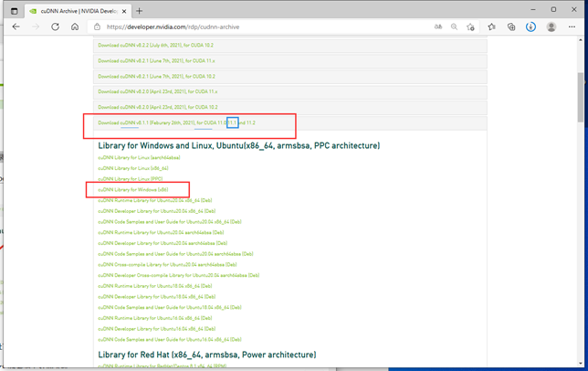This screenshot has width=588, height=371.
Task: Open the Favorites list
Action: coord(491,26)
